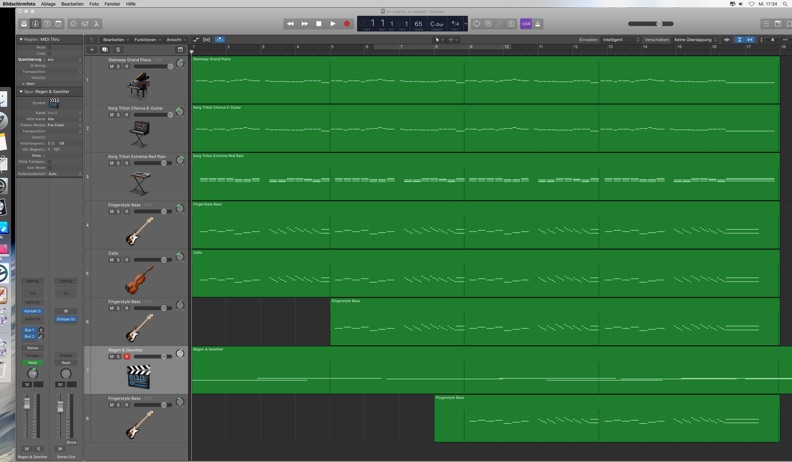Image resolution: width=792 pixels, height=462 pixels.
Task: Add a new track with the plus button
Action: tap(91, 49)
